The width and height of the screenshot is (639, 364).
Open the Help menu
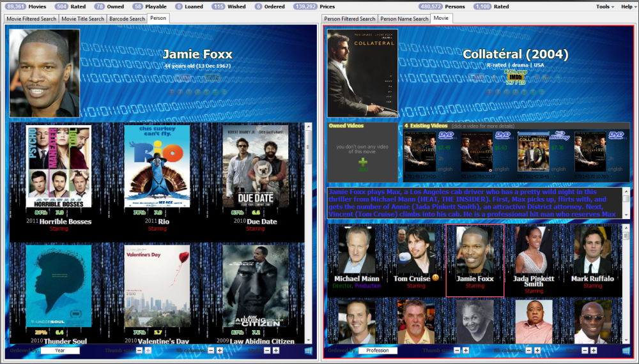point(628,6)
